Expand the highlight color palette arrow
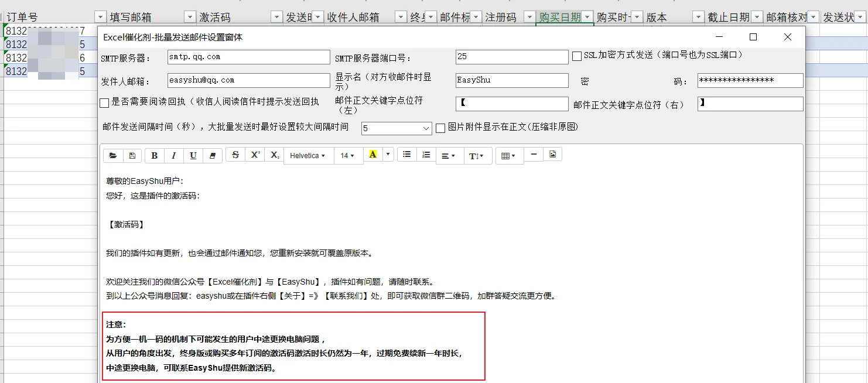 388,155
